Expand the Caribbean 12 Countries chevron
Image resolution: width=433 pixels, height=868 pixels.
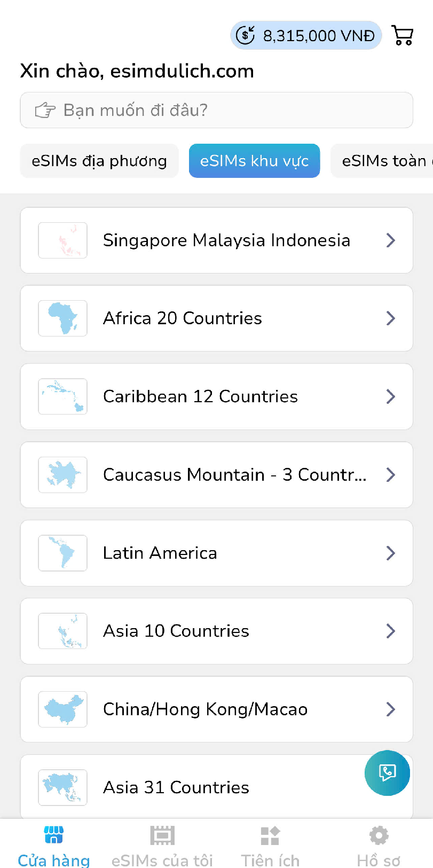coord(391,396)
